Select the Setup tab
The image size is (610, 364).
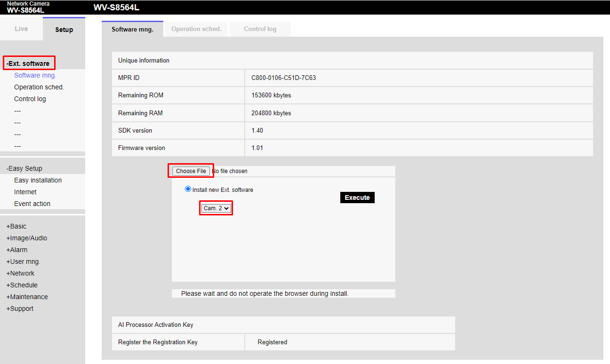(64, 30)
